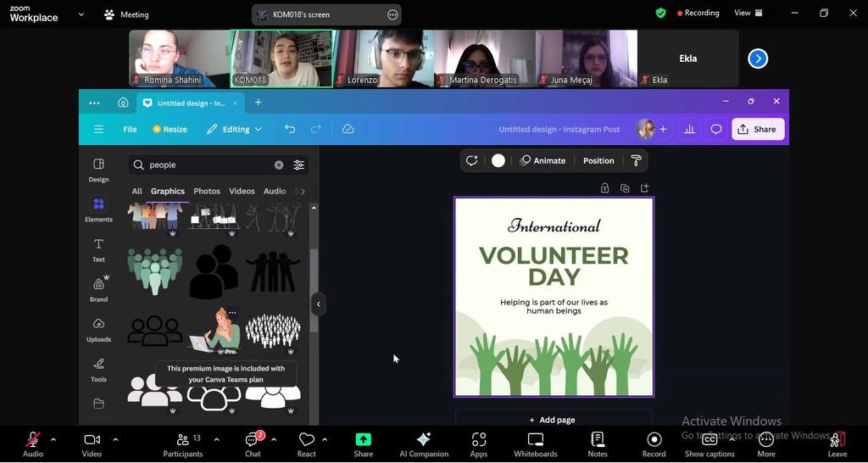The width and height of the screenshot is (868, 463).
Task: Expand the Editing mode dropdown
Action: (x=234, y=129)
